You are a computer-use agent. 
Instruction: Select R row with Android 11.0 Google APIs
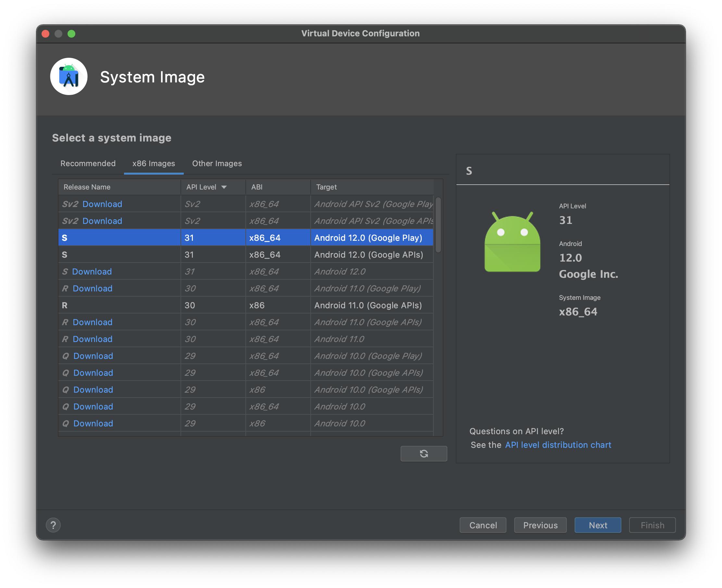point(247,305)
